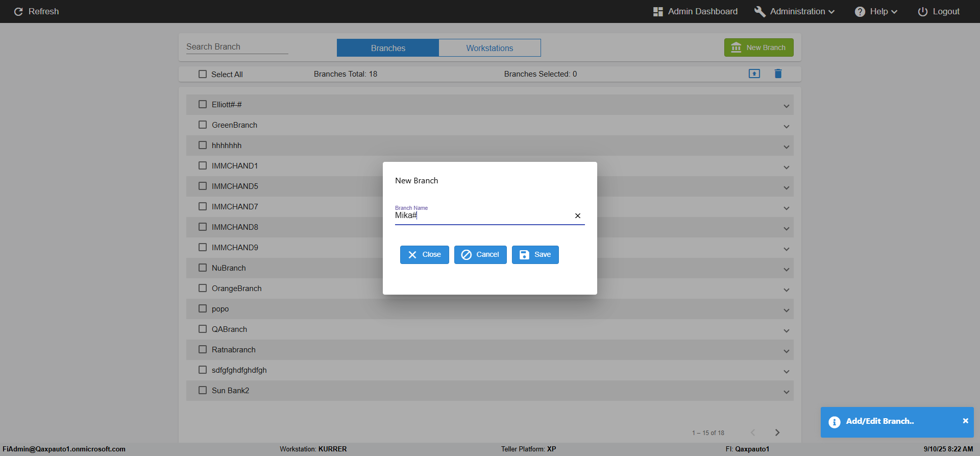Click the Search Branch field
Screen dimensions: 980x456
pyautogui.click(x=237, y=46)
